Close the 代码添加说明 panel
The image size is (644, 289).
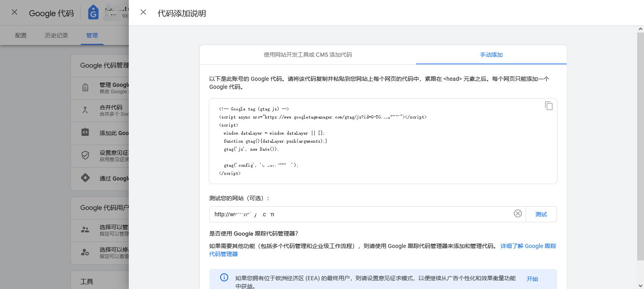(143, 12)
